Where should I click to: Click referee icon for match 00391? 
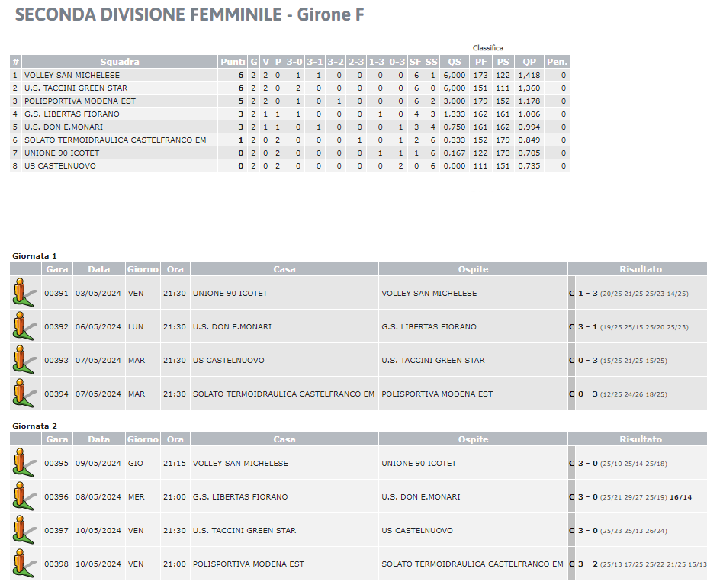pyautogui.click(x=24, y=293)
